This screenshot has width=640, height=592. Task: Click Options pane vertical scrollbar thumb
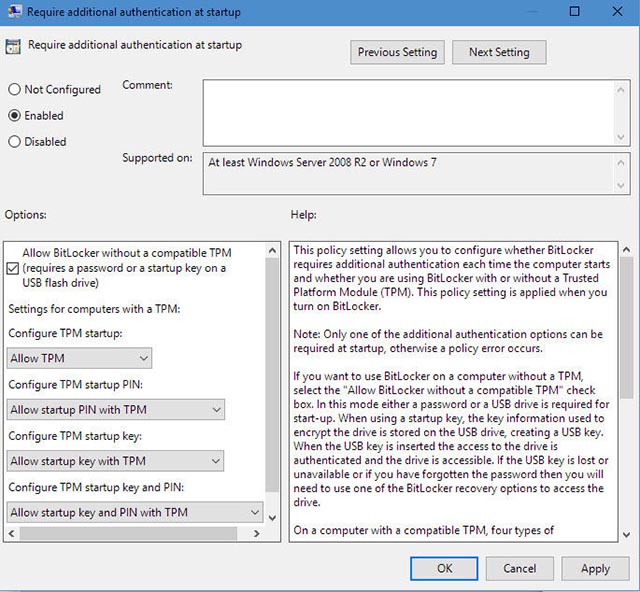pyautogui.click(x=272, y=375)
